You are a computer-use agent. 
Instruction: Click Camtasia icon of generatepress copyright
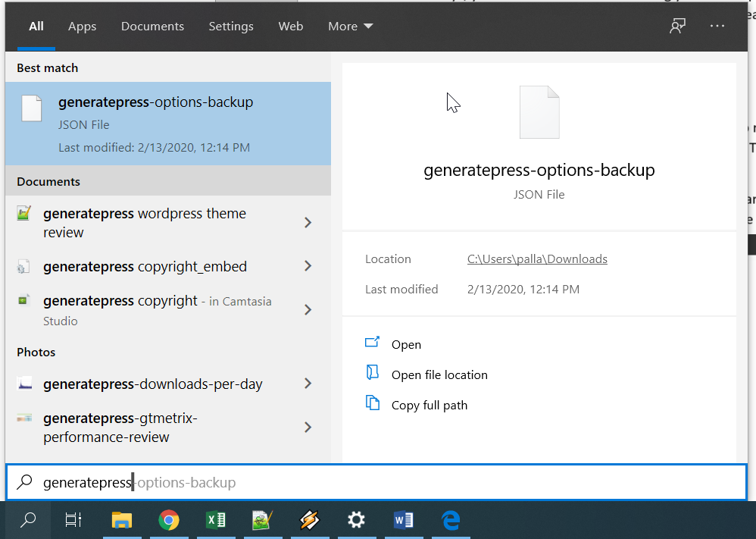[23, 300]
